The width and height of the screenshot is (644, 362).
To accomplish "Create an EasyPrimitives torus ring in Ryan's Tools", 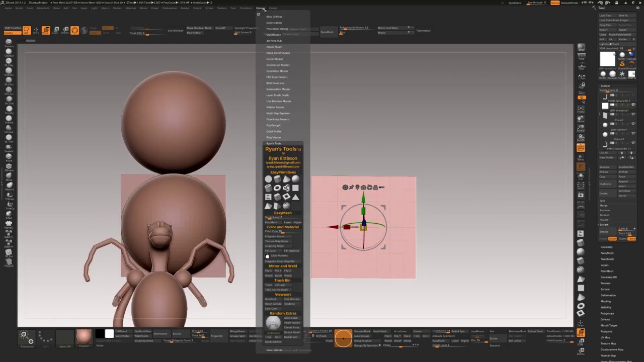I will point(277,188).
